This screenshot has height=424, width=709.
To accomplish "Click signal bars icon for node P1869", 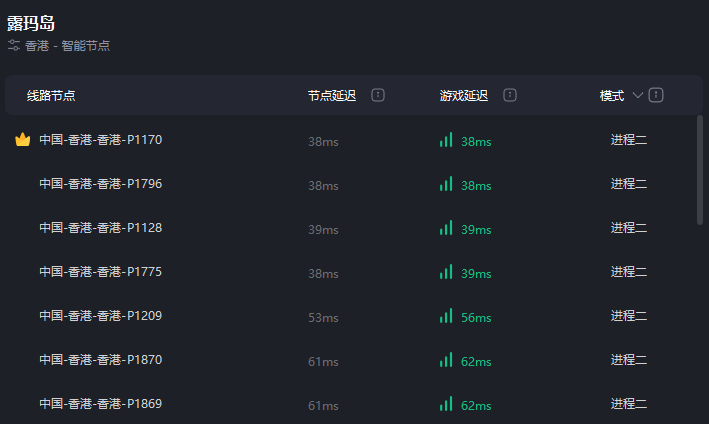I will point(446,404).
